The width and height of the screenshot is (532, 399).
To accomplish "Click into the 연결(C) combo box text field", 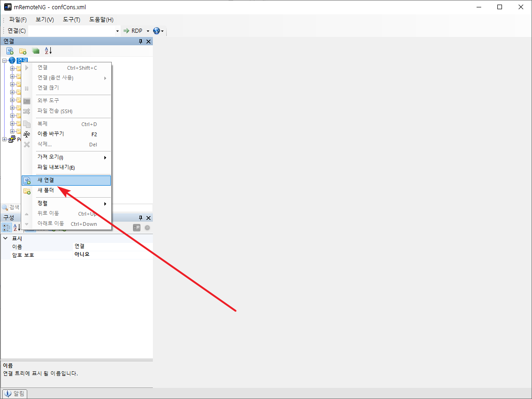I will point(72,31).
